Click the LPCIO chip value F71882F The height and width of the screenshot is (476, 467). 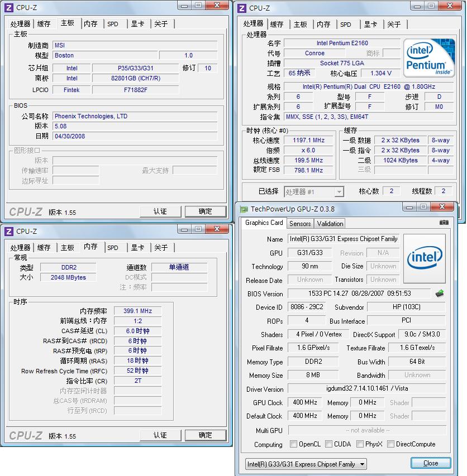pos(136,90)
